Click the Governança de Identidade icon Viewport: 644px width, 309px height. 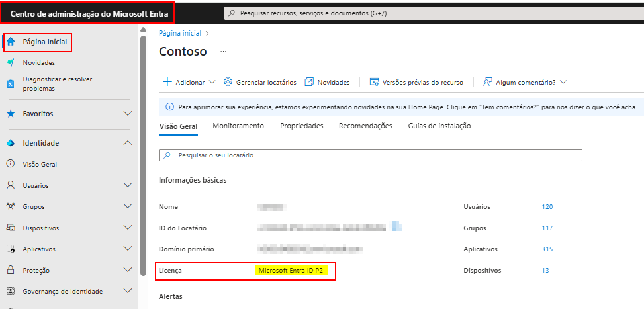point(11,291)
